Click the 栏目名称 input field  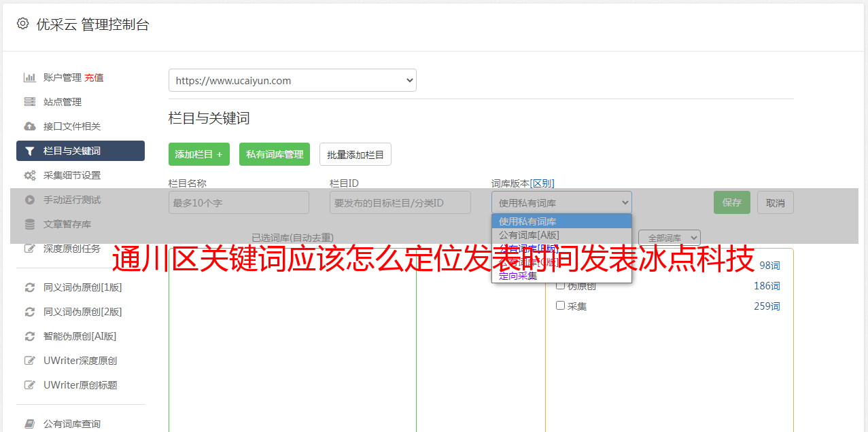click(x=239, y=202)
